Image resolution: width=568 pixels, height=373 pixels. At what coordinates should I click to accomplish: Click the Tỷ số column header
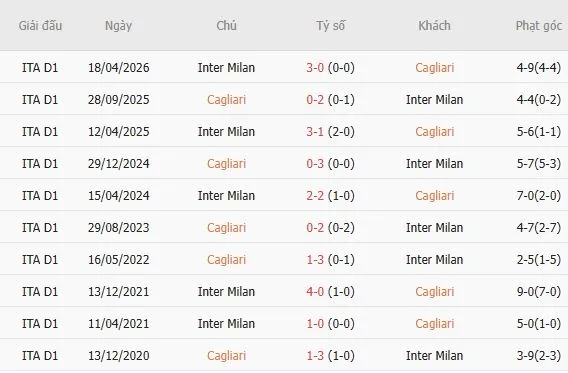pyautogui.click(x=330, y=26)
